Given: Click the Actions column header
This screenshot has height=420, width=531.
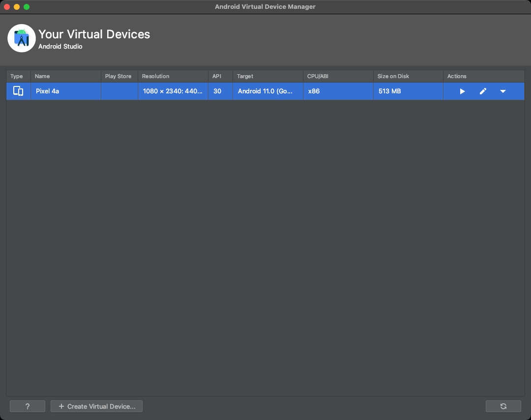Looking at the screenshot, I should [484, 76].
